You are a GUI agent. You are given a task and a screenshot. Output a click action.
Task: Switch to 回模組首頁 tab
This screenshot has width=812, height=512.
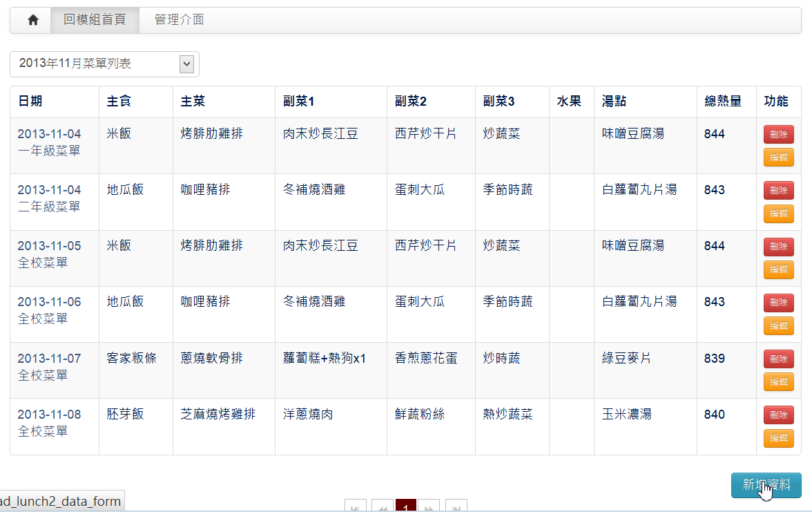(95, 20)
